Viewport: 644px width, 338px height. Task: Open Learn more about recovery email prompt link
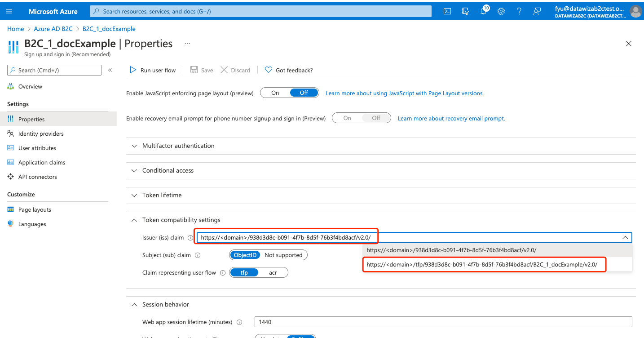point(451,118)
